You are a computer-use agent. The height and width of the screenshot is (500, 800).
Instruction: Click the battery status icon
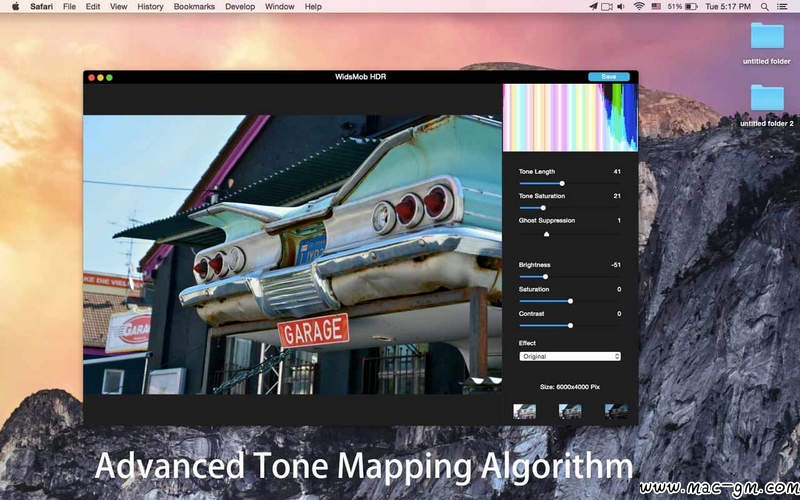[x=691, y=7]
